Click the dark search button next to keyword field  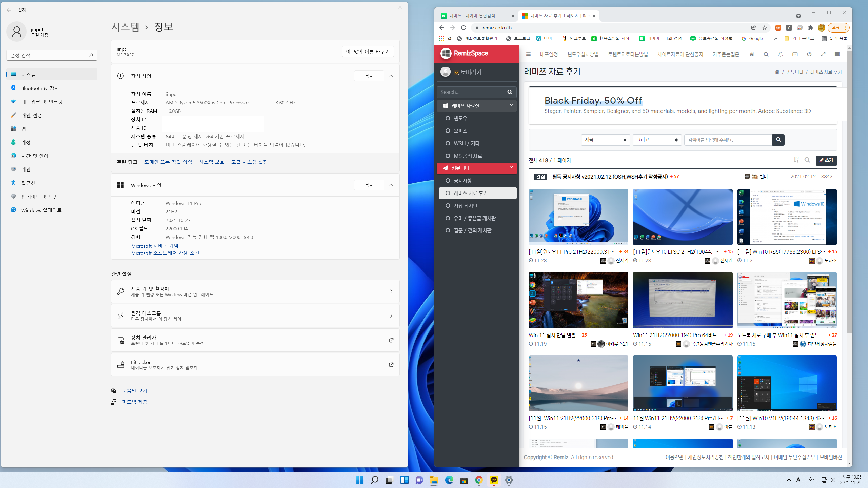(778, 140)
